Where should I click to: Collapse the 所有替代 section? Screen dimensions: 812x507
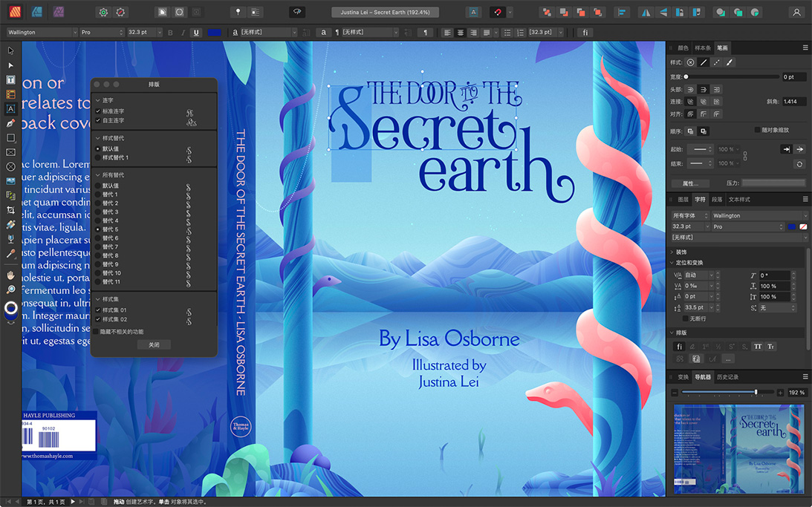point(98,175)
